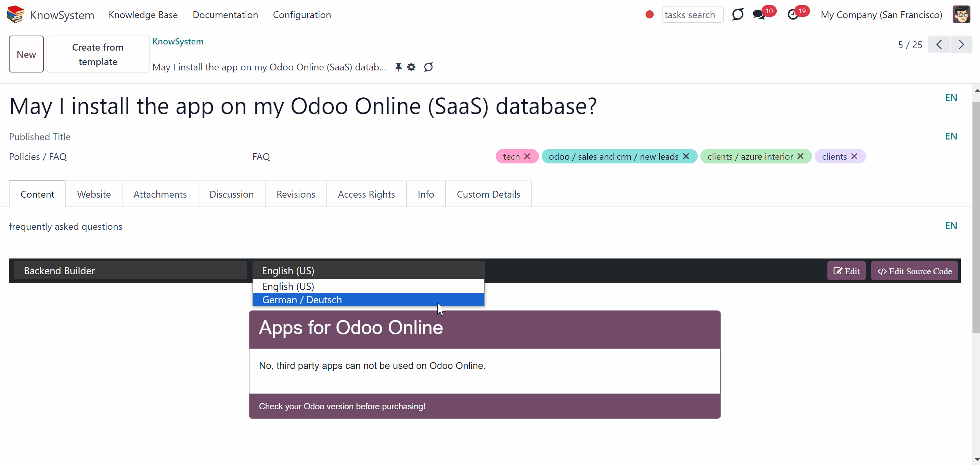
Task: Open the English (US) language selector
Action: click(x=368, y=270)
